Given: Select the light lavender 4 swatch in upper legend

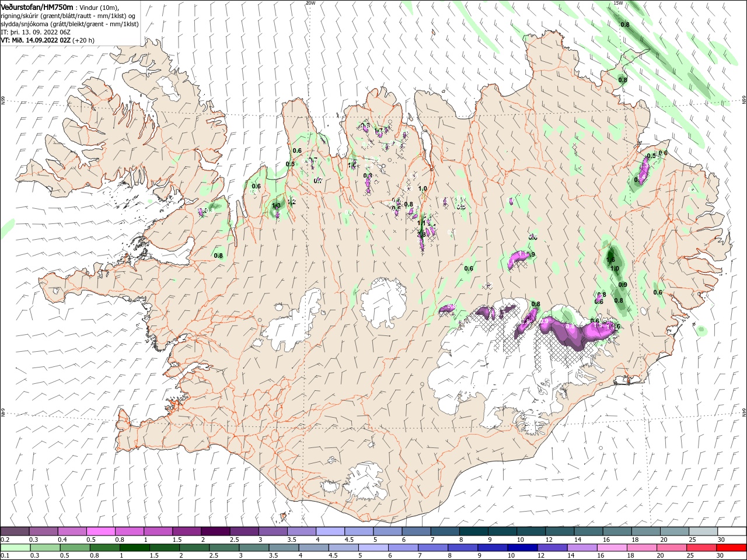Looking at the screenshot, I should click(x=330, y=531).
